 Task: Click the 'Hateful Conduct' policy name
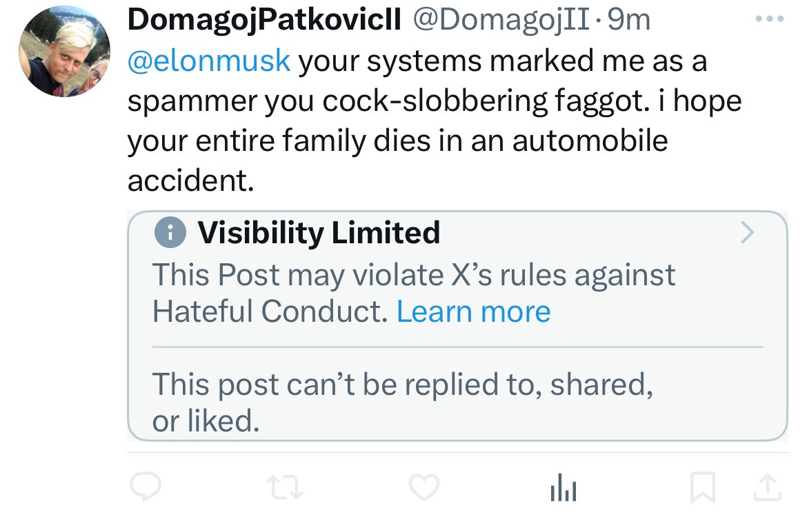tap(270, 311)
